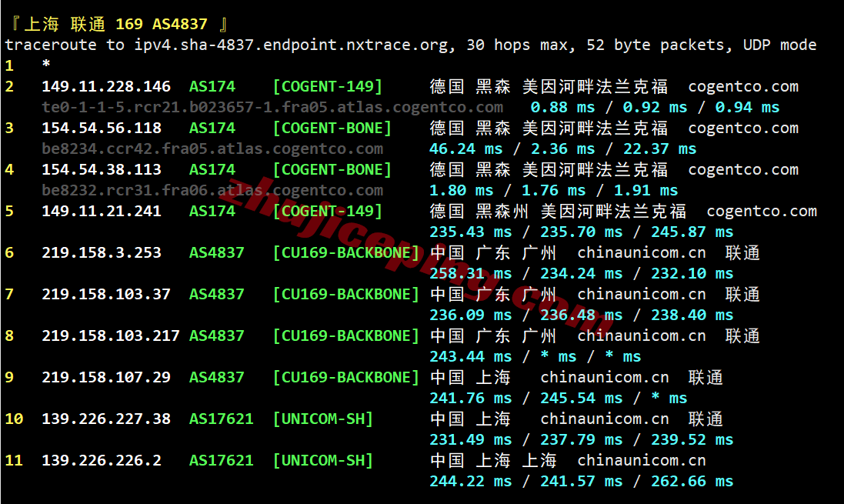Click the traceroute hostname ipv4.sha-4837.endpoint.nxtrace.org
The height and width of the screenshot is (504, 844).
point(291,45)
